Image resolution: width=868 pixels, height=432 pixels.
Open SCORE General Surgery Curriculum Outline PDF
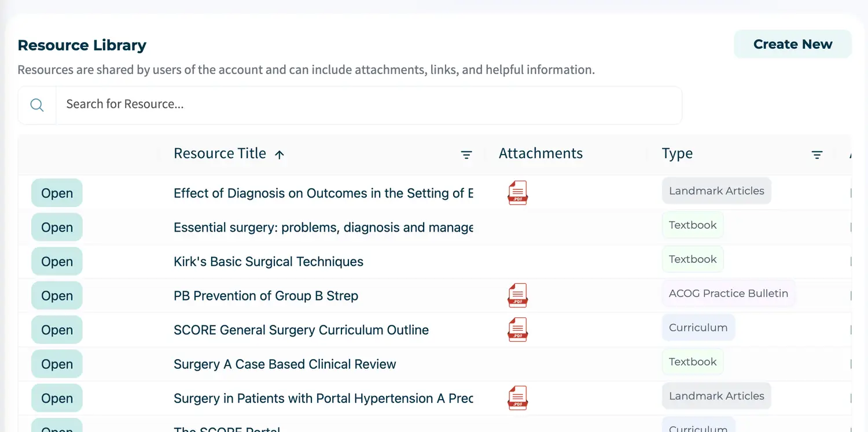click(x=517, y=330)
